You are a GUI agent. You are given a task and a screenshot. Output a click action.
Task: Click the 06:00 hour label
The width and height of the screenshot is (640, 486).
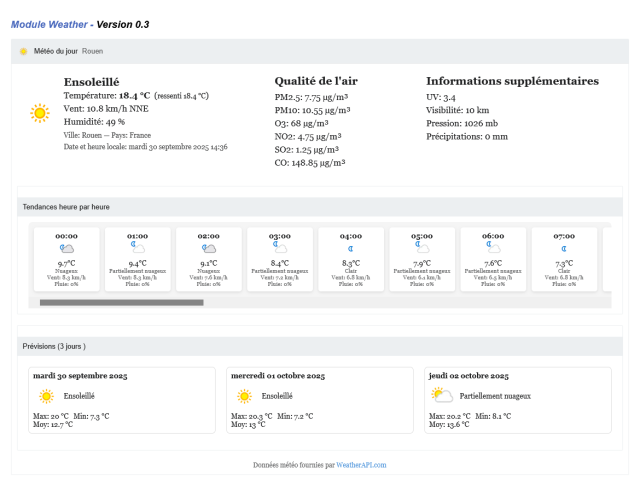tap(493, 236)
